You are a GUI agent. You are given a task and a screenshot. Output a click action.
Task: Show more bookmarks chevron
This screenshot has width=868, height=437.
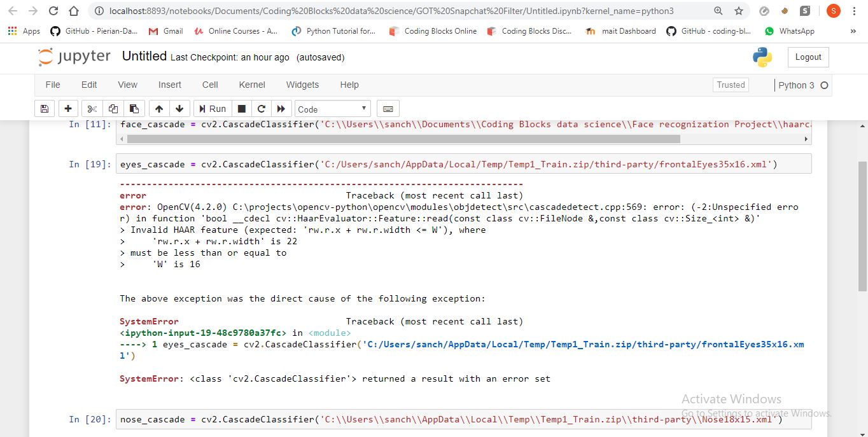click(x=853, y=31)
